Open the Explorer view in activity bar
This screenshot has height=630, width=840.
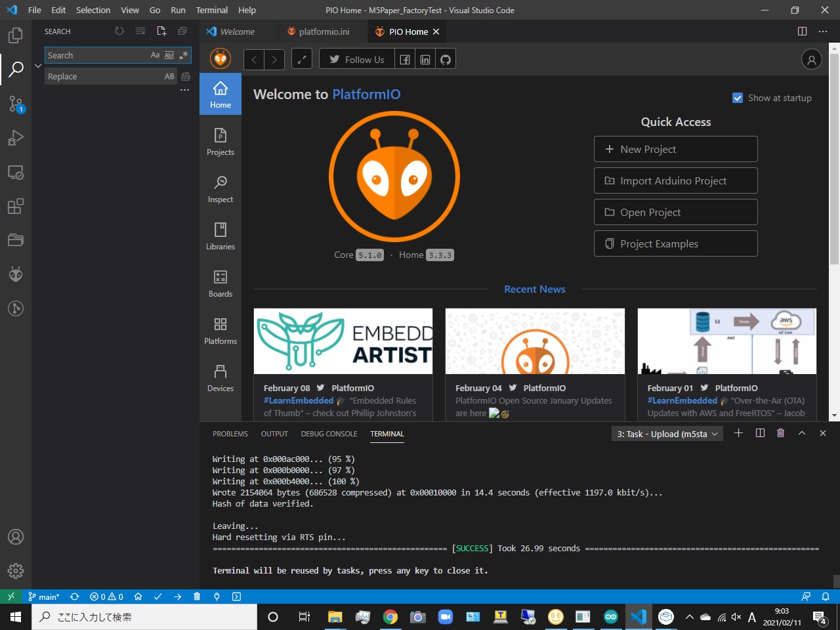[x=16, y=35]
